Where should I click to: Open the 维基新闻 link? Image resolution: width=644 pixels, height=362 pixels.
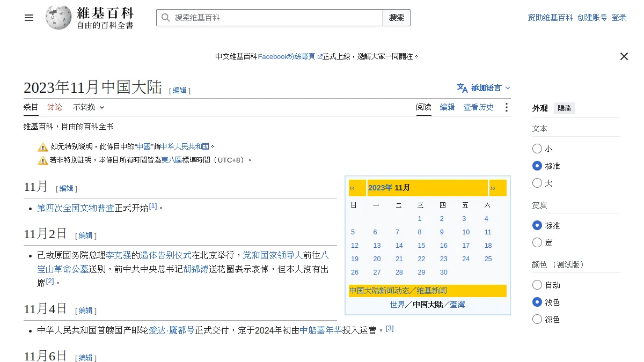pos(432,291)
